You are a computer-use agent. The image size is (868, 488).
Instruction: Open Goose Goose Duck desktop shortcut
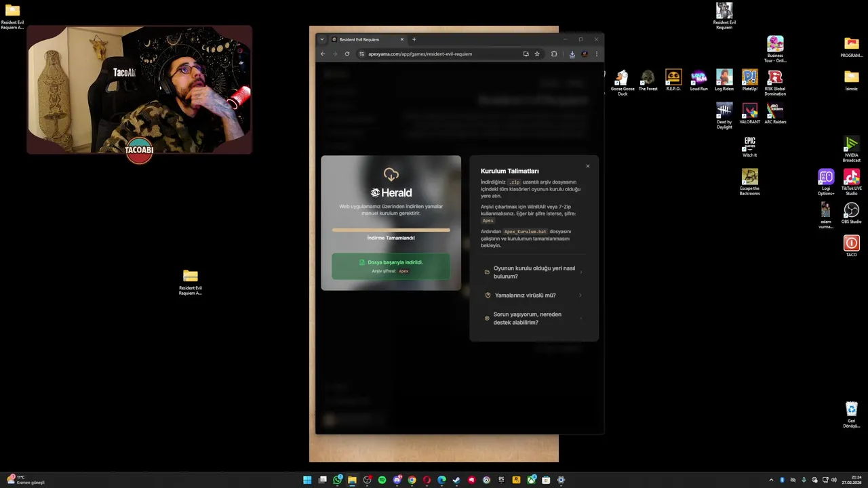click(x=622, y=81)
